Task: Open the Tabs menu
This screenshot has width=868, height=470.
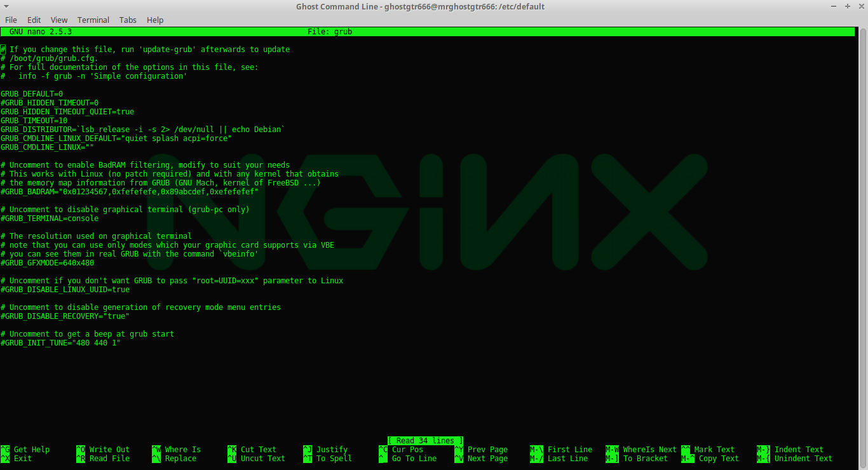Action: point(128,20)
